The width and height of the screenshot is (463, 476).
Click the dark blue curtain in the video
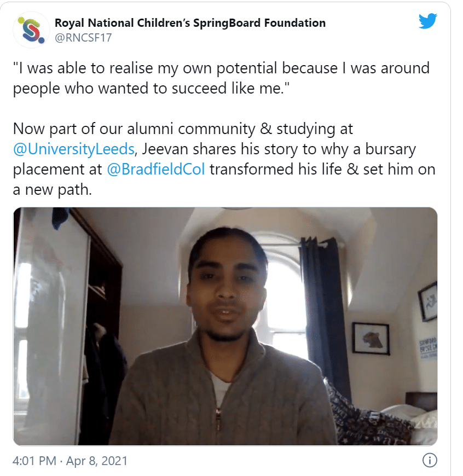[326, 306]
